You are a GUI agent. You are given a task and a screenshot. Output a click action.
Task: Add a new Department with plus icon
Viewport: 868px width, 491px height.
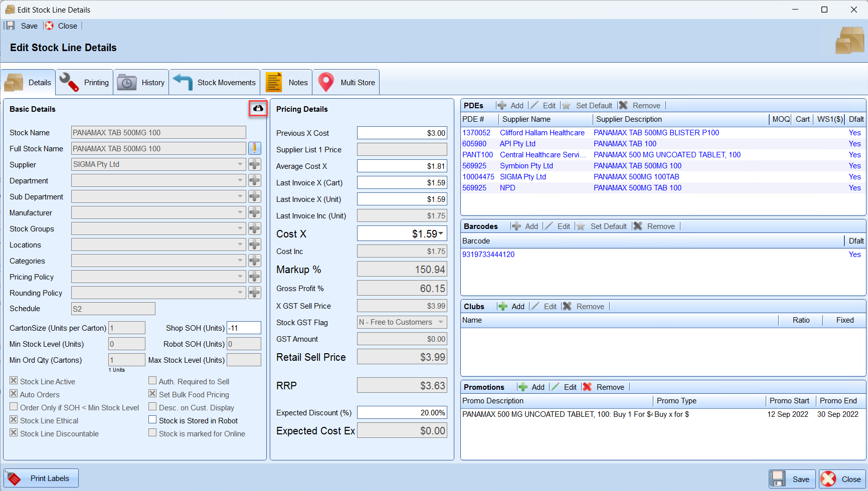coord(255,180)
